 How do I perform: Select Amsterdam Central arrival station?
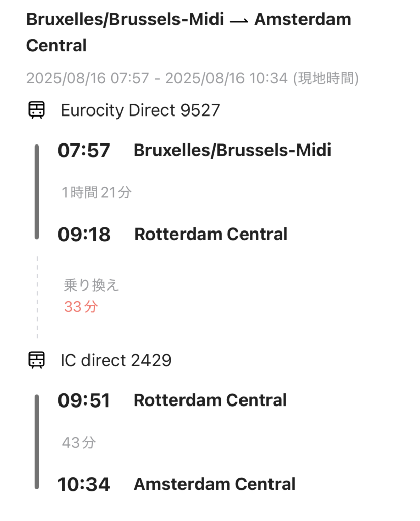215,484
